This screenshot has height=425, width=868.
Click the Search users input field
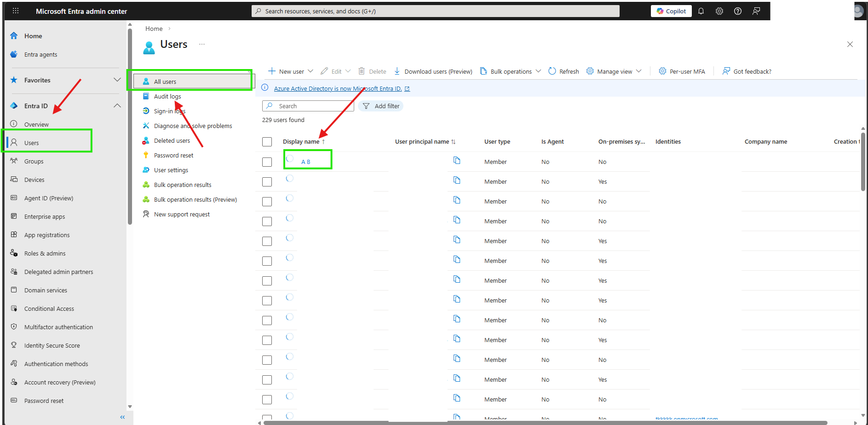pyautogui.click(x=308, y=106)
